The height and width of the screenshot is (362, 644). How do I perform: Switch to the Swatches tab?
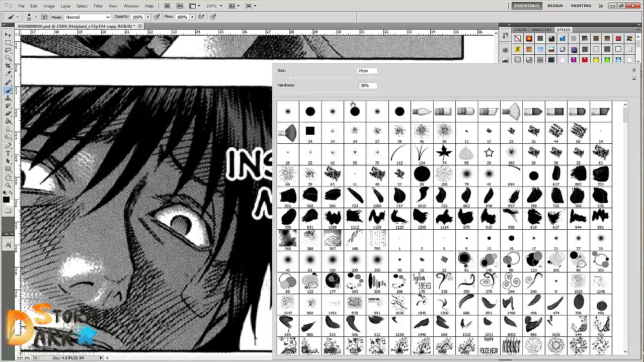pos(542,30)
